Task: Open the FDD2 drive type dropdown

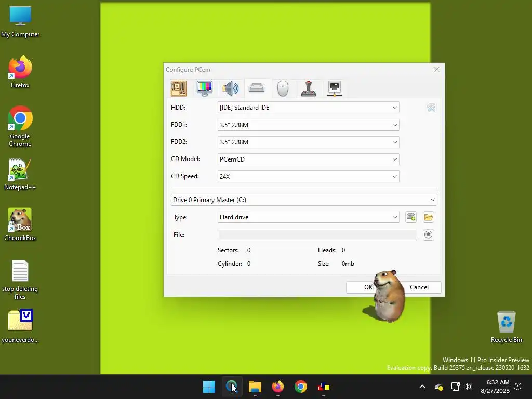Action: point(309,142)
